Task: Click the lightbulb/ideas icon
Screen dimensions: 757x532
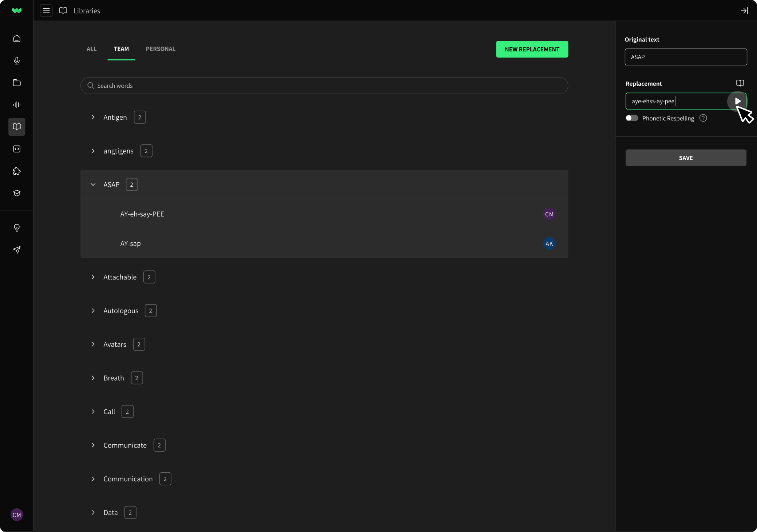Action: (x=17, y=227)
